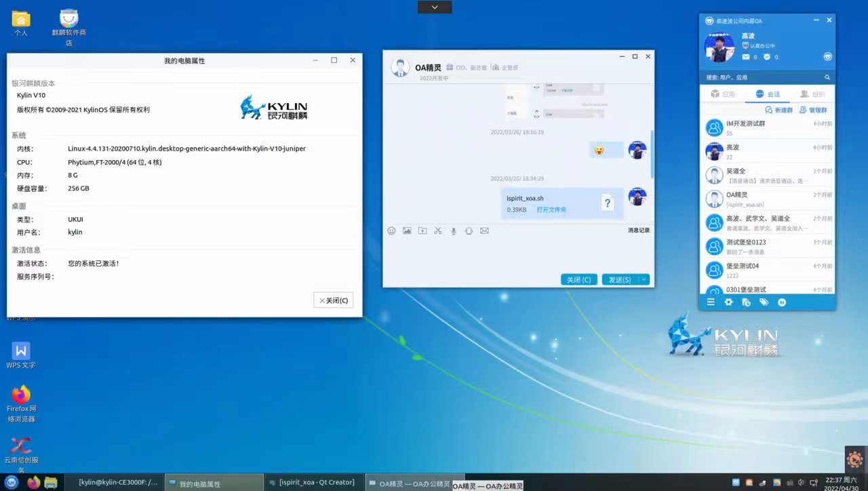Open the settings gear in OA panel bottom bar
Image resolution: width=868 pixels, height=491 pixels.
coord(728,302)
